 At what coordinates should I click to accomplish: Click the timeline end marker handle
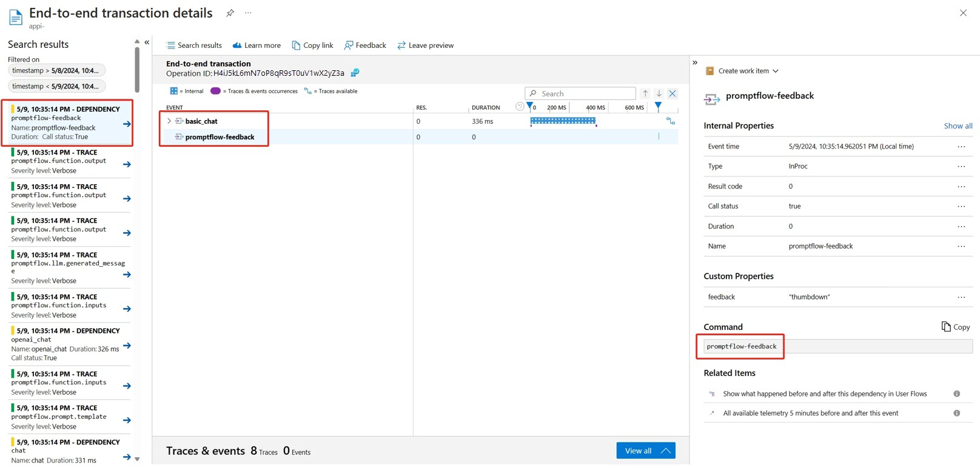pyautogui.click(x=658, y=106)
